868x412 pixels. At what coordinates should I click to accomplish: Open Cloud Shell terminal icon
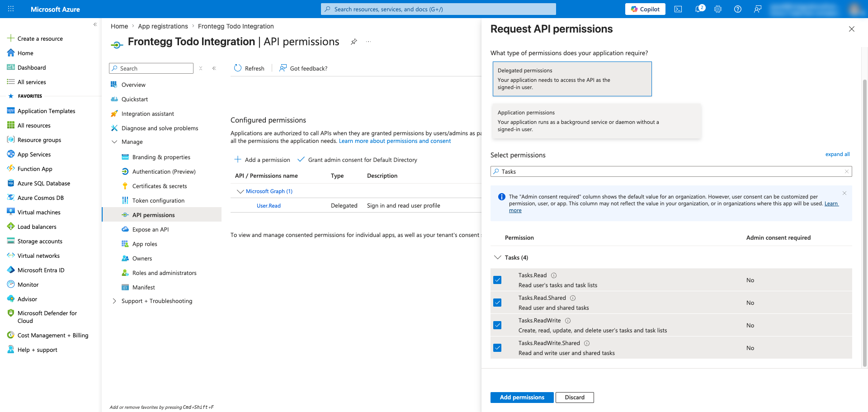678,9
